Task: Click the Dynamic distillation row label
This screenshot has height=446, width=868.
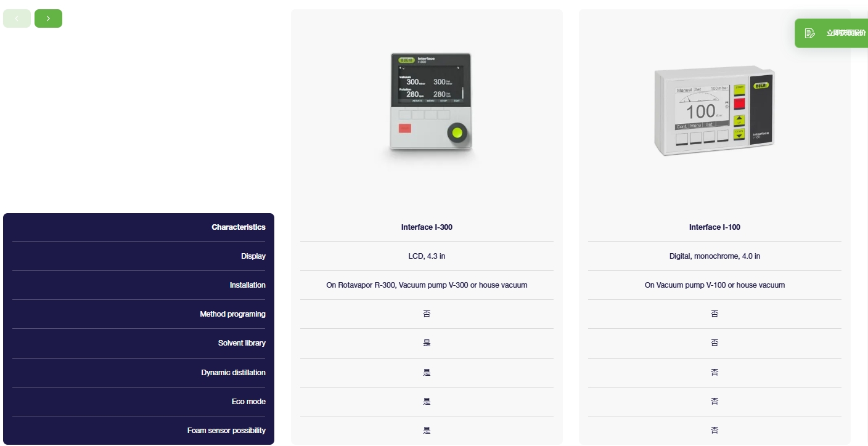Action: [x=233, y=373]
